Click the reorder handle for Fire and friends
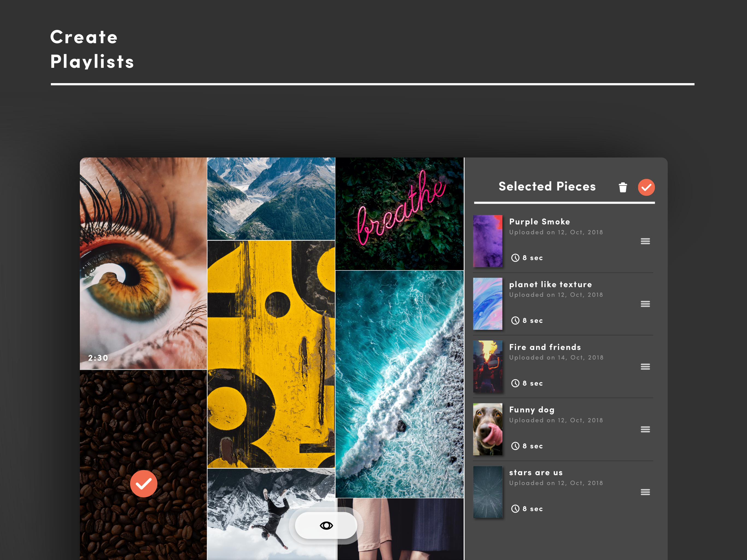 click(x=645, y=366)
